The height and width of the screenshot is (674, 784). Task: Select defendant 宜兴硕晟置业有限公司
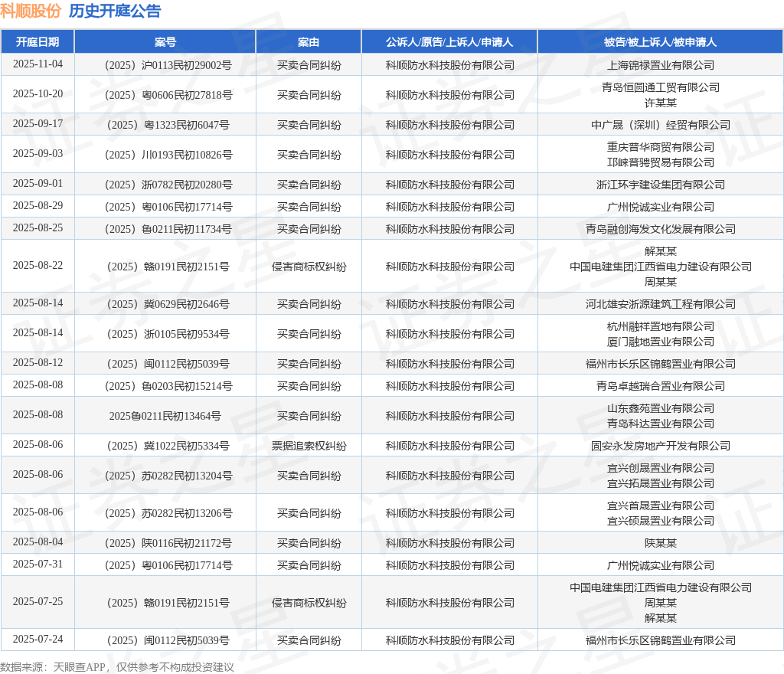click(661, 521)
